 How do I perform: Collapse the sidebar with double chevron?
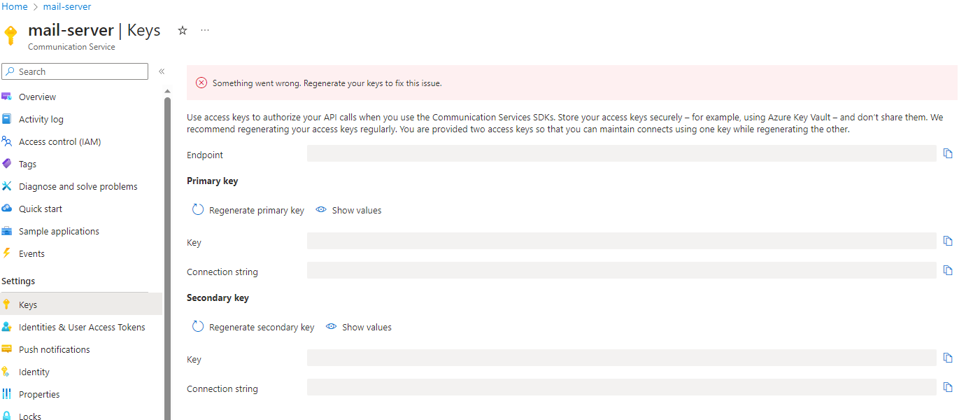click(x=162, y=71)
